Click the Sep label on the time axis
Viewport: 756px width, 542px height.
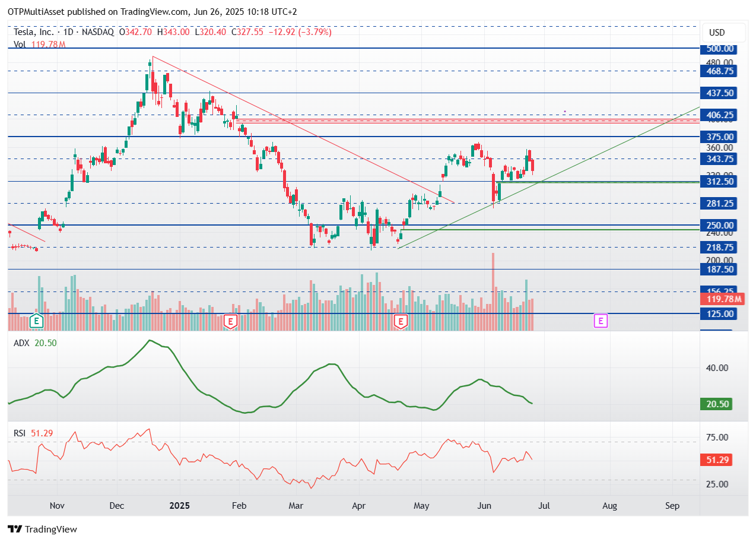672,506
